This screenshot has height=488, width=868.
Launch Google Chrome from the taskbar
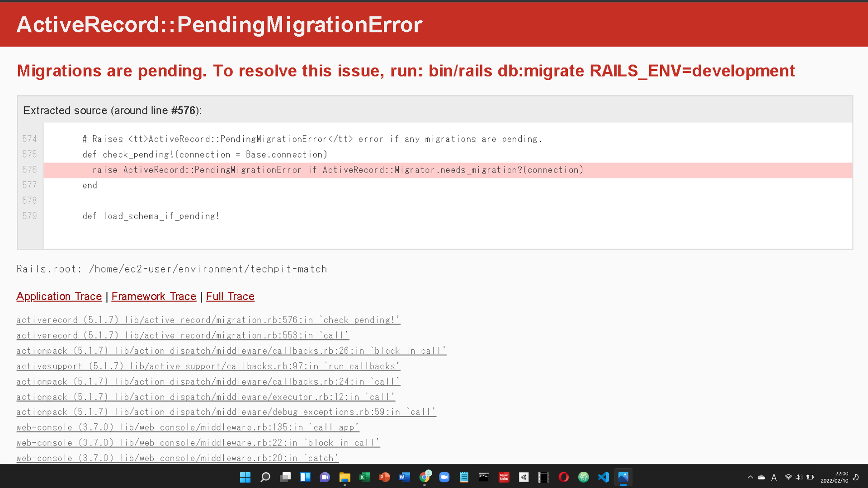425,477
